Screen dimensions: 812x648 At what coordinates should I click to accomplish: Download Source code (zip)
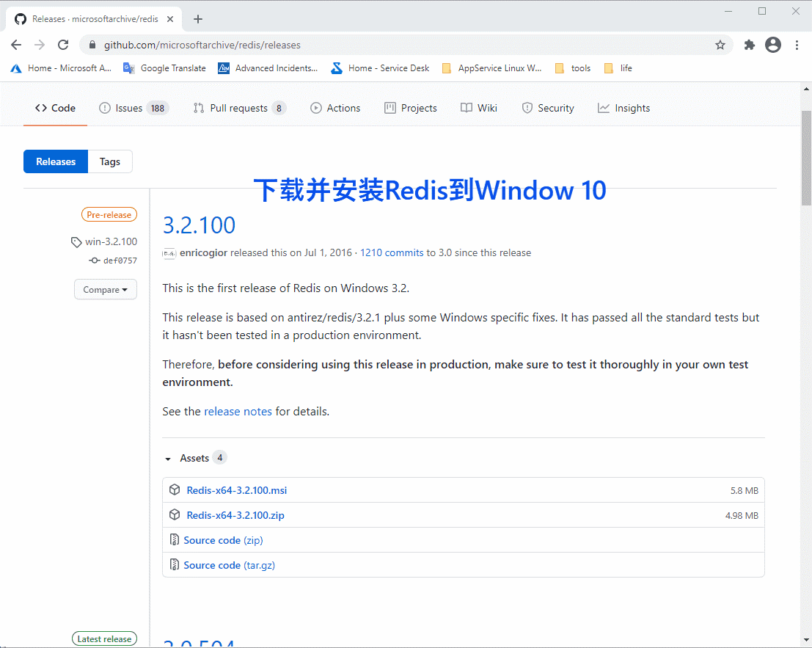[x=223, y=540]
